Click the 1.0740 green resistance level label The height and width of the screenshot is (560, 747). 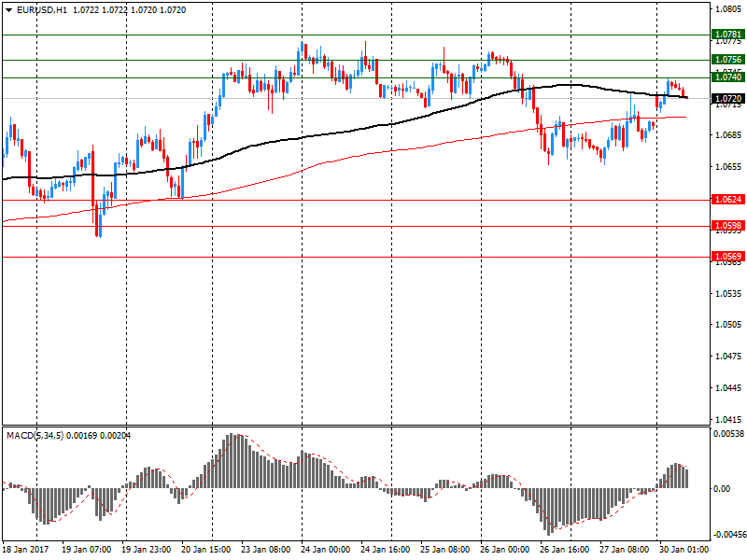tap(728, 77)
